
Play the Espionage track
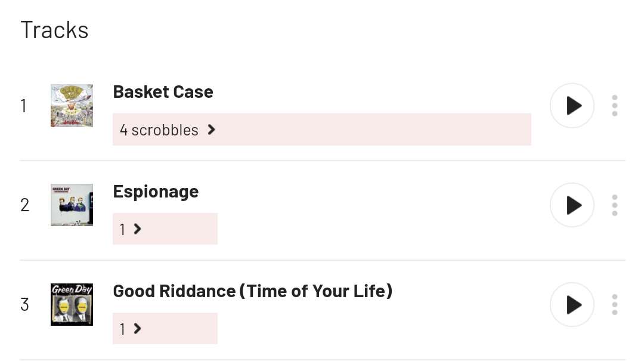(x=572, y=205)
